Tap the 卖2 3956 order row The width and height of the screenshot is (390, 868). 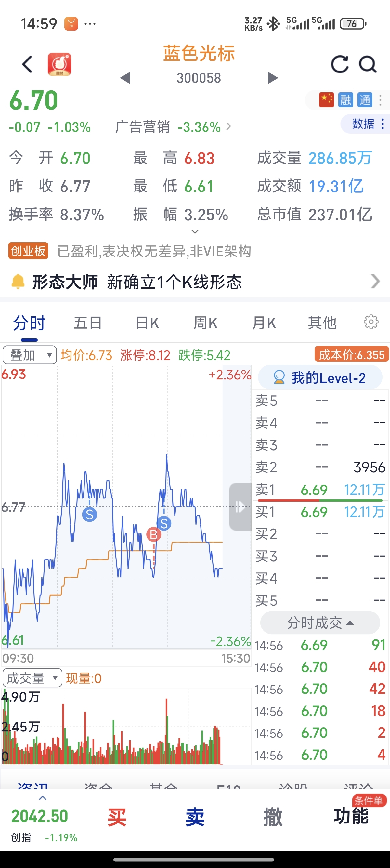(320, 467)
